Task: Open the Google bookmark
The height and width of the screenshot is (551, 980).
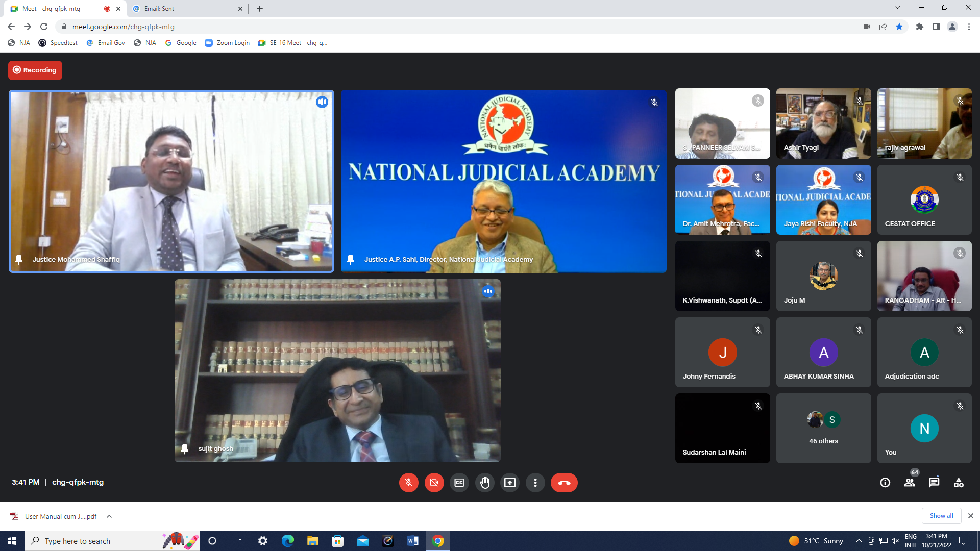Action: click(181, 43)
